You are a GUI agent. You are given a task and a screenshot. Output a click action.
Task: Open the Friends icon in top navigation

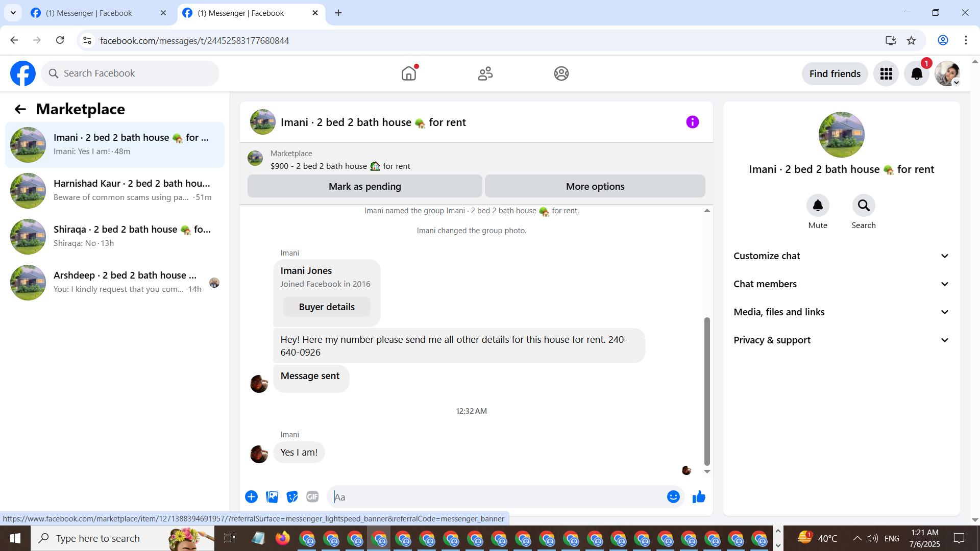485,73
